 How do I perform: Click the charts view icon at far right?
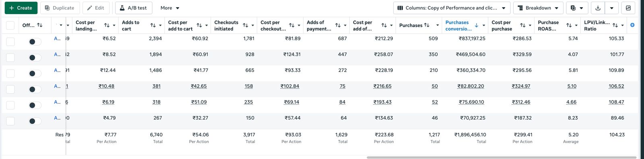[628, 8]
